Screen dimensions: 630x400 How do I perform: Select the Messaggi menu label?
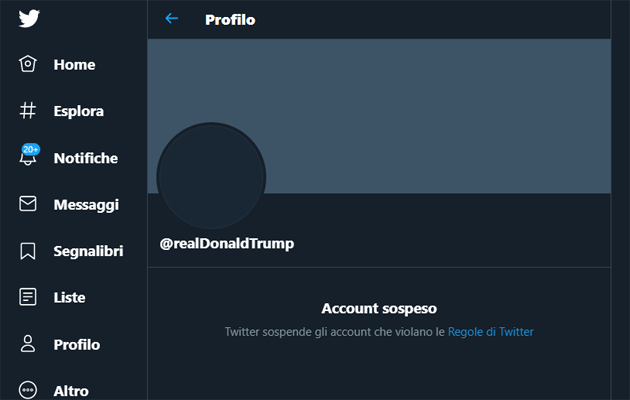point(86,204)
